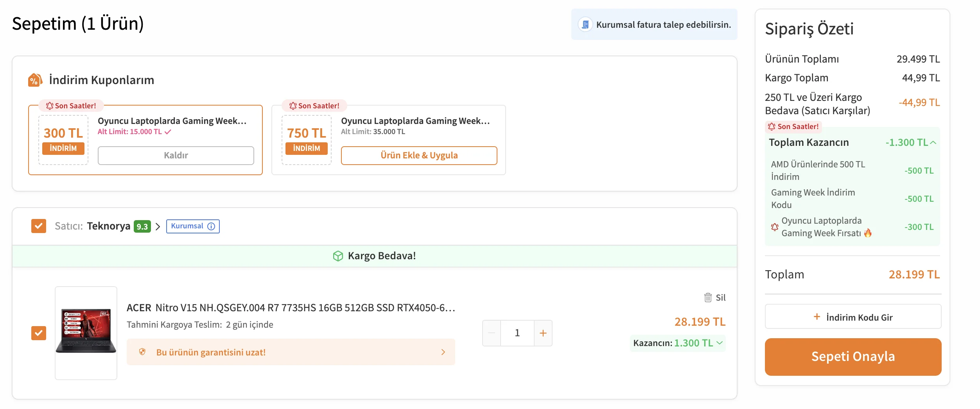Click the green free shipping box icon
Viewport: 980px width, 409px height.
tap(337, 256)
